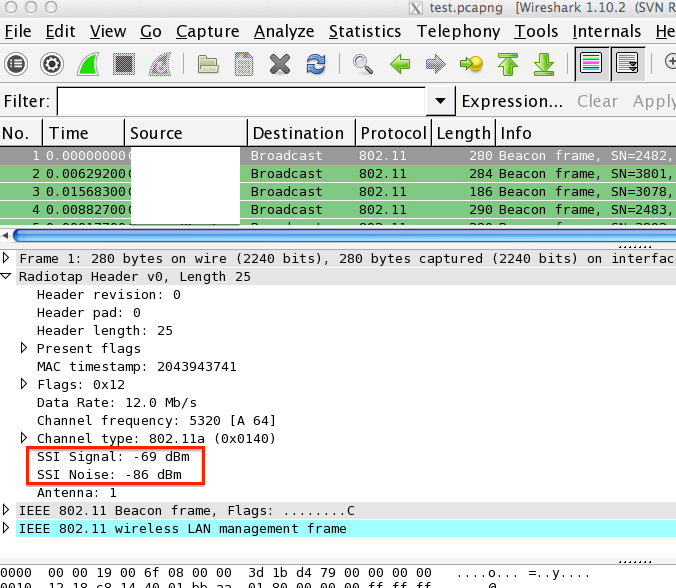Go back in packet history arrow

tap(400, 64)
